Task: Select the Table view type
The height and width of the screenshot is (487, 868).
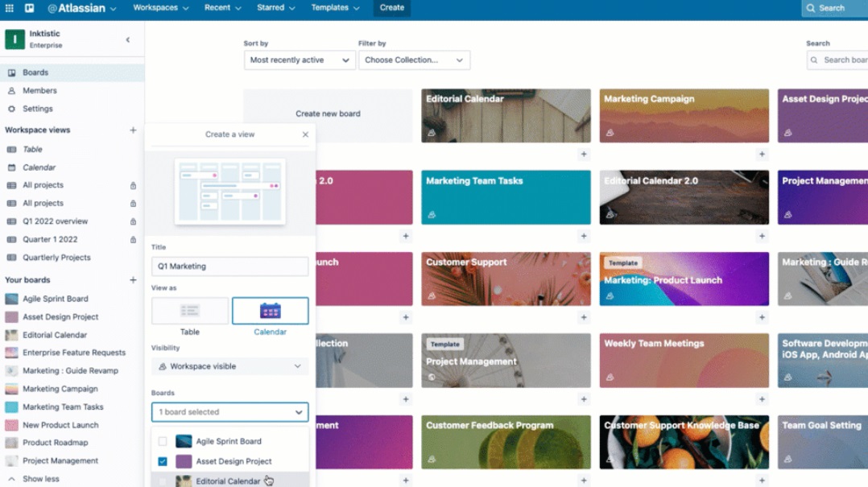Action: click(189, 311)
